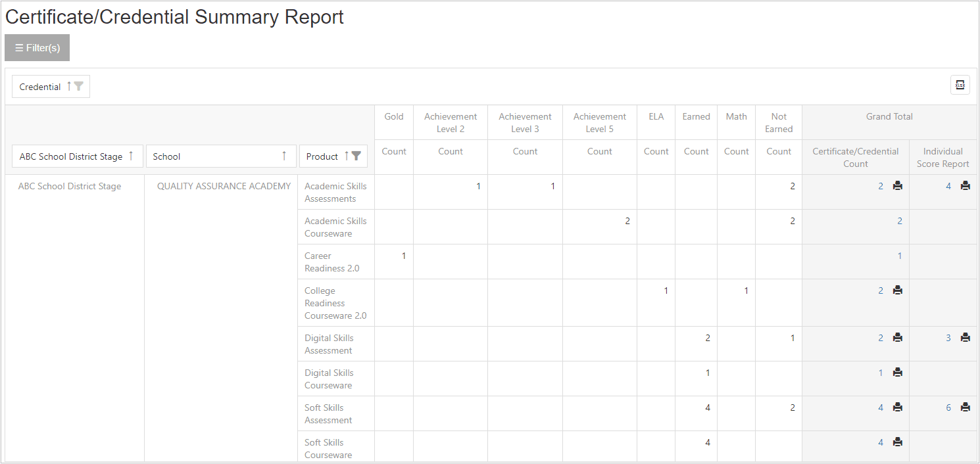Print certificates for Digital Skills Courseware
This screenshot has width=980, height=464.
pyautogui.click(x=898, y=373)
